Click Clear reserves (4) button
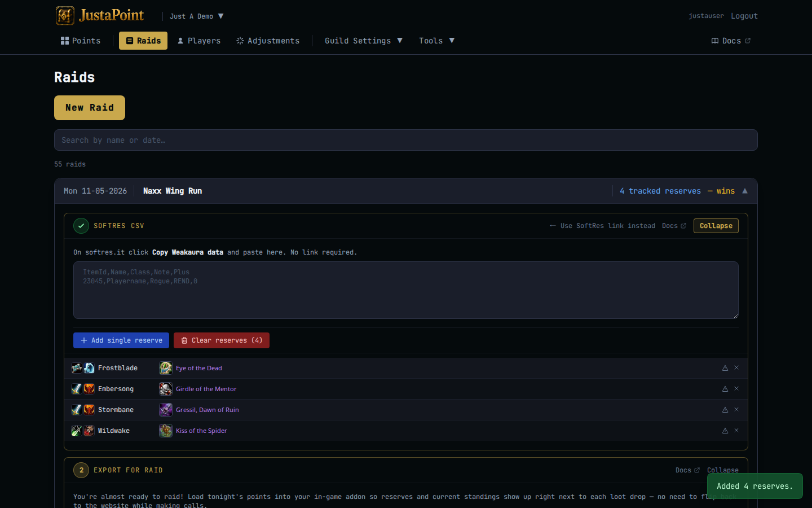Viewport: 812px width, 508px height. 222,340
